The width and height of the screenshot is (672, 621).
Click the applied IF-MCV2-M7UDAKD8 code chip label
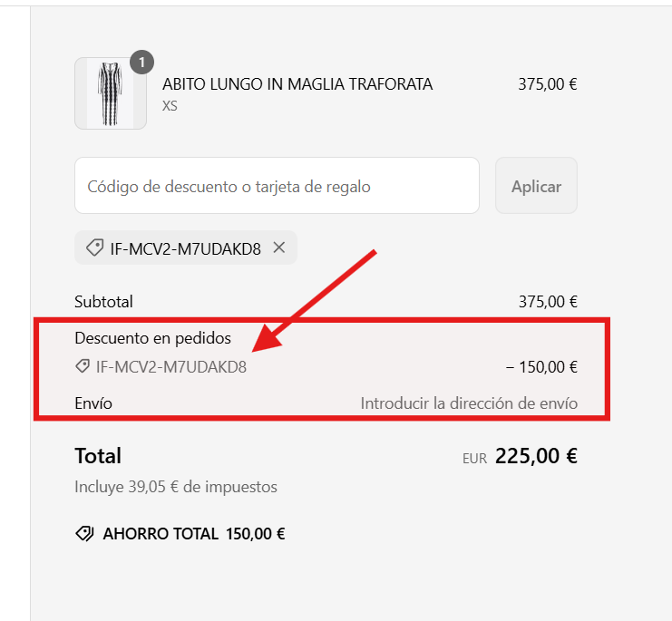point(185,248)
